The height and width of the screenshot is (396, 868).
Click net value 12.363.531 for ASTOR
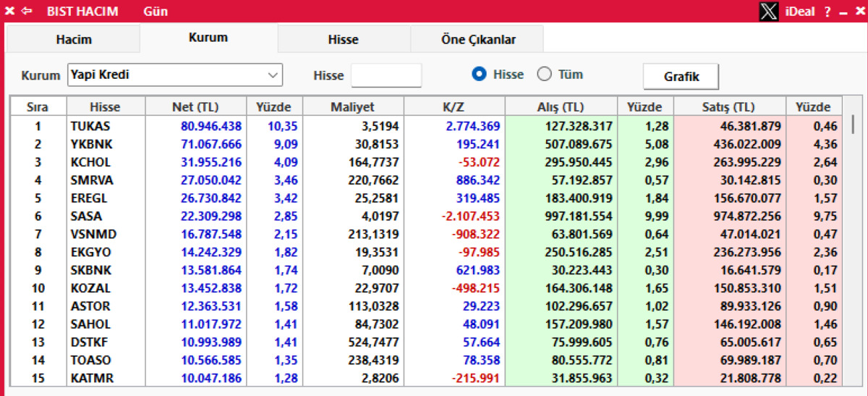click(211, 306)
